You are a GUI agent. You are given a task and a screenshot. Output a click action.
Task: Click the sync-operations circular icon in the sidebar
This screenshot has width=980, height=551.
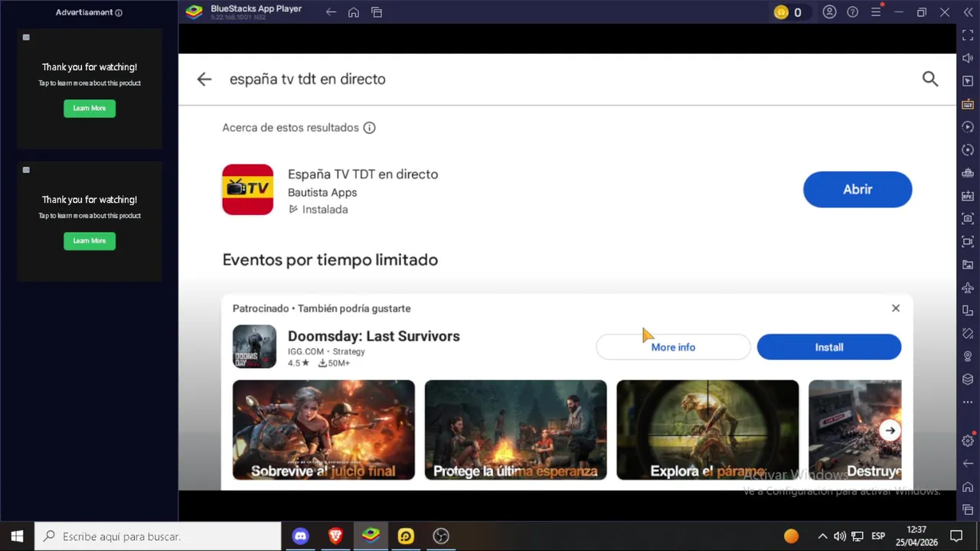coord(968,150)
